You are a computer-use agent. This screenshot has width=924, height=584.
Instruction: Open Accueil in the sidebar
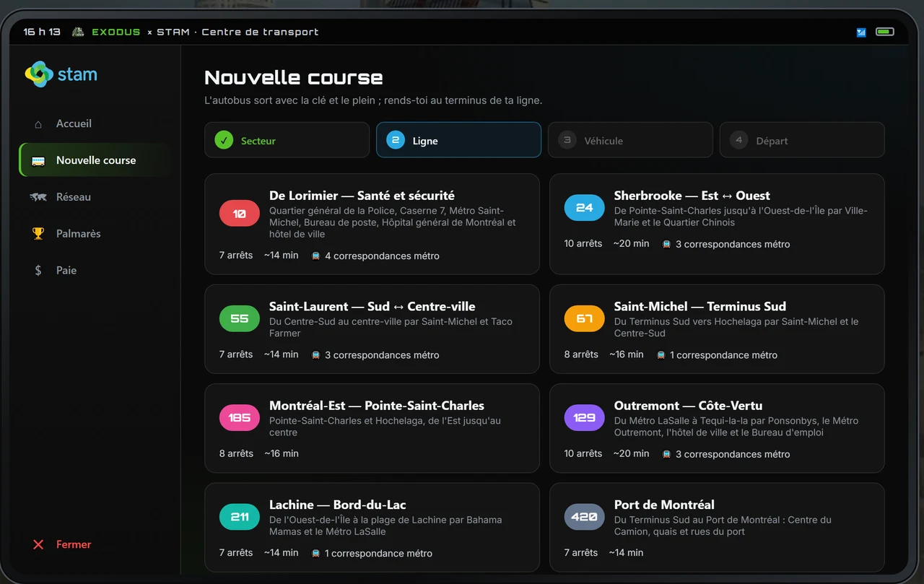(95, 124)
